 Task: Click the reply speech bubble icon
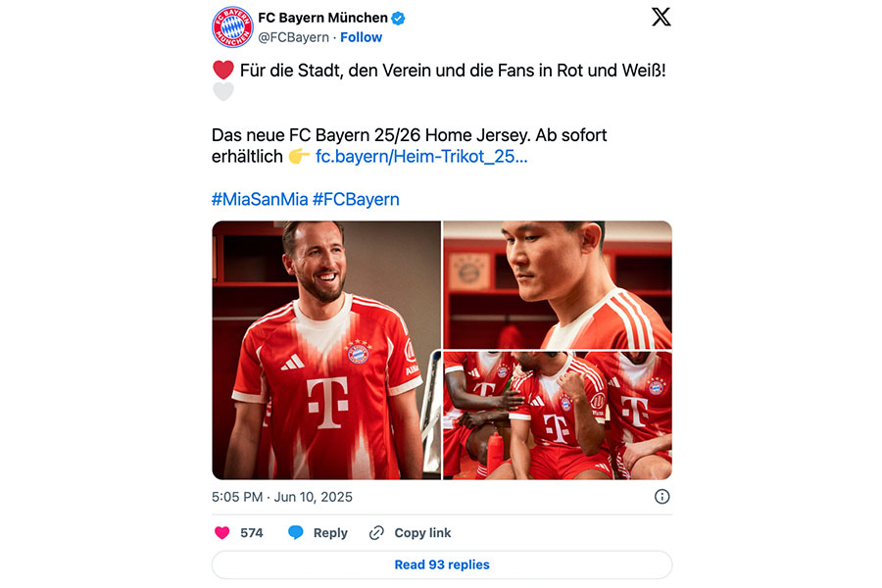pos(295,532)
